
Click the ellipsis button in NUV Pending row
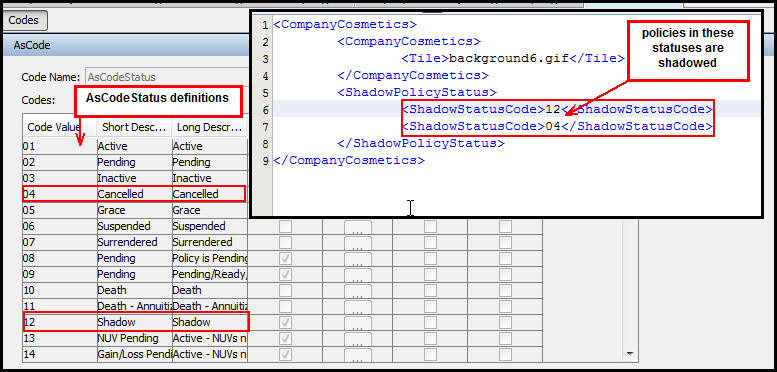[x=358, y=339]
